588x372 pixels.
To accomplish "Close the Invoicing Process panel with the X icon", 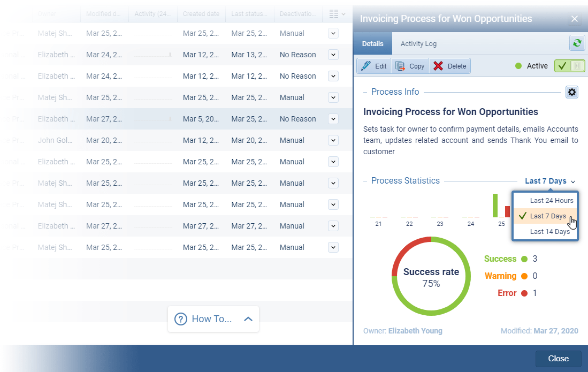I will (x=575, y=18).
